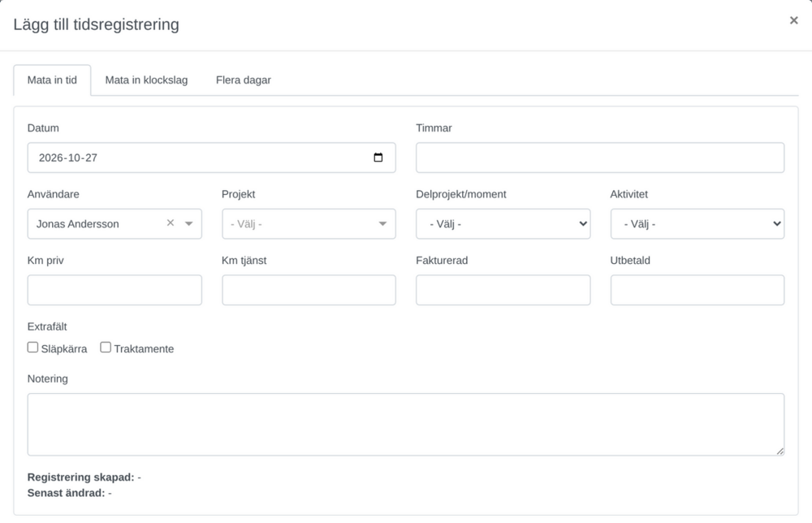
Task: Click the date value 2026-10-27
Action: tap(68, 158)
